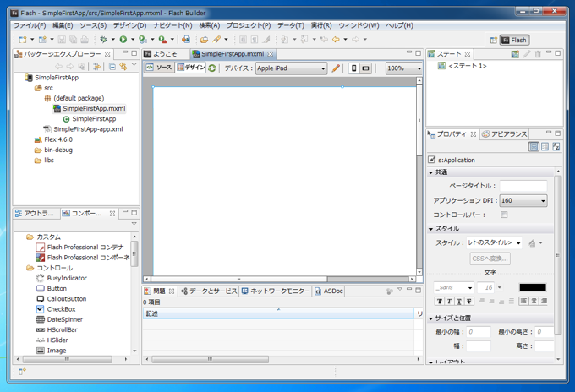
Task: Collapse the 共通 section
Action: click(x=431, y=172)
